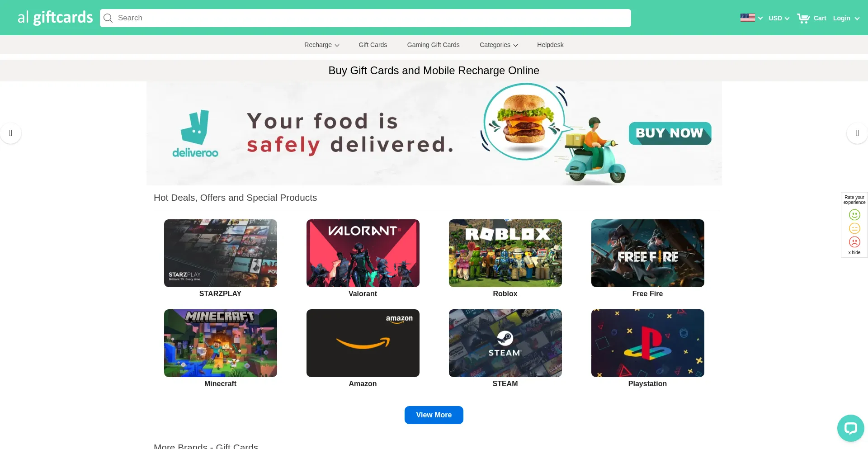Click into the Search input field

pos(365,18)
